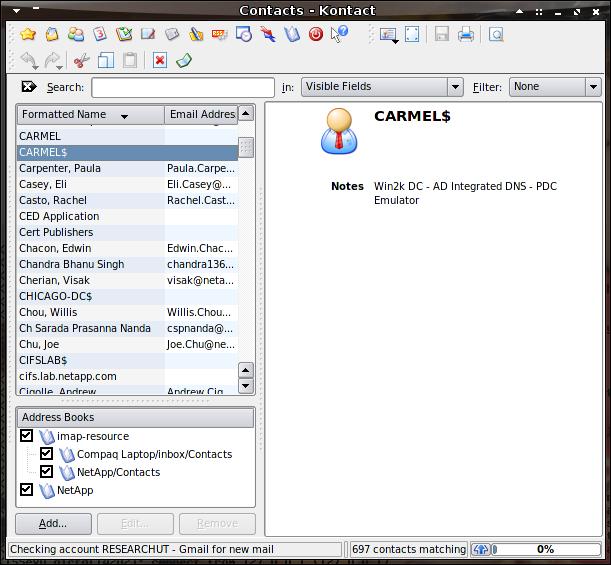The height and width of the screenshot is (565, 611).
Task: Select the Carpenter, Paula contact
Action: point(127,168)
